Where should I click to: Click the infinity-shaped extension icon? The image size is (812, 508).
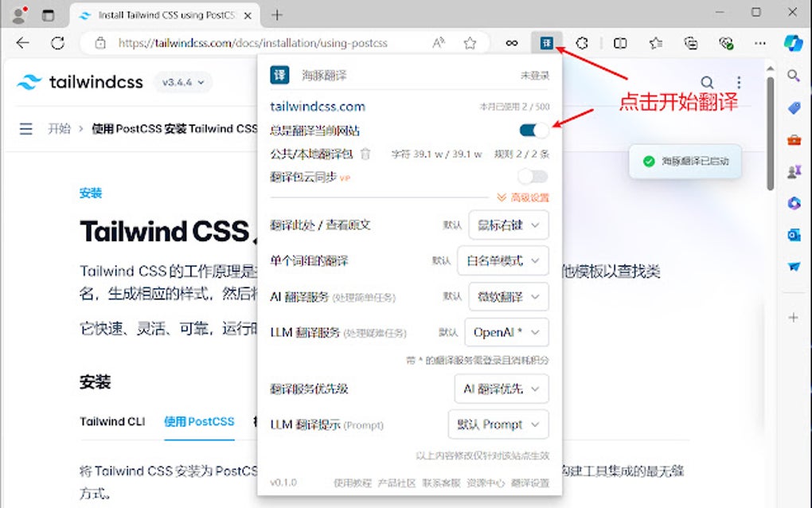point(512,43)
